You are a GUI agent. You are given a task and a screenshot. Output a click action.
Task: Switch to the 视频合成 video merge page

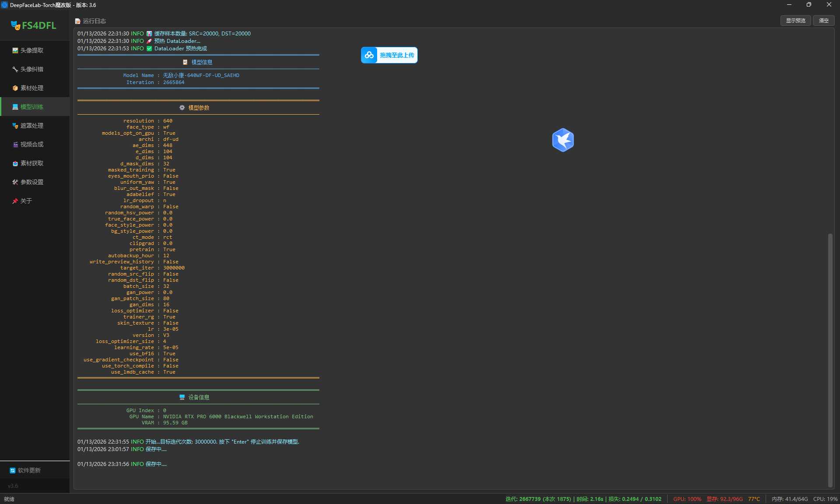31,144
